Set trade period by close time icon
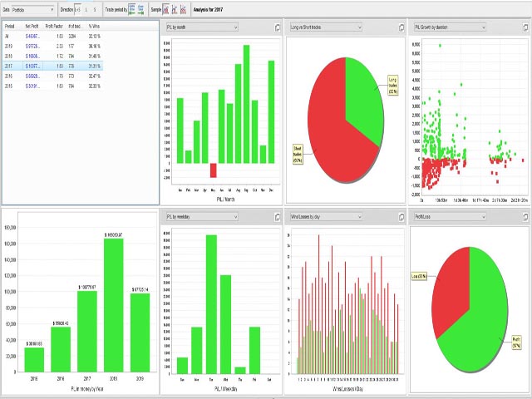532x399 pixels. pyautogui.click(x=140, y=10)
